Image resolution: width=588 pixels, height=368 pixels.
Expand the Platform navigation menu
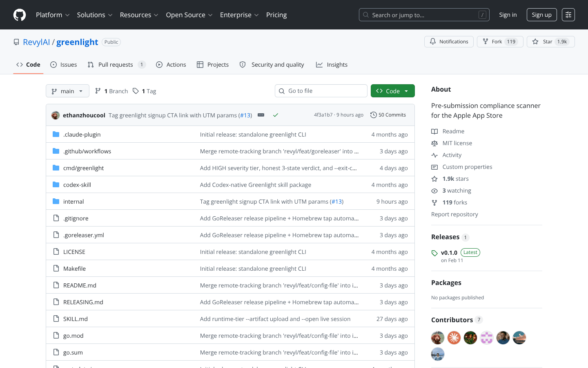pyautogui.click(x=53, y=15)
